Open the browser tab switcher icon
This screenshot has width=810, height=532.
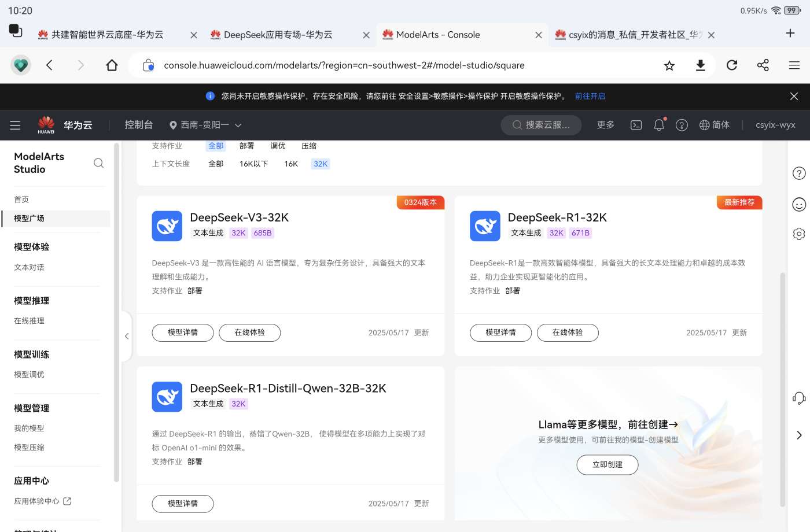pos(16,31)
